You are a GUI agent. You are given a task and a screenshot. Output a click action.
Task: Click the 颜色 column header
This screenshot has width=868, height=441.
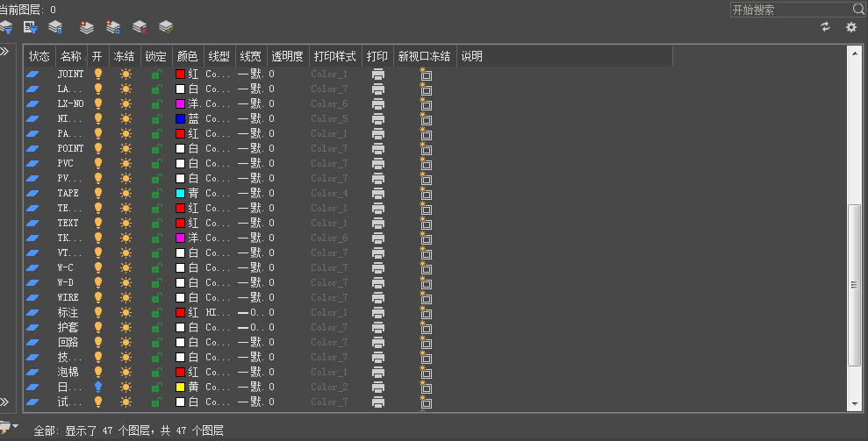(x=188, y=56)
